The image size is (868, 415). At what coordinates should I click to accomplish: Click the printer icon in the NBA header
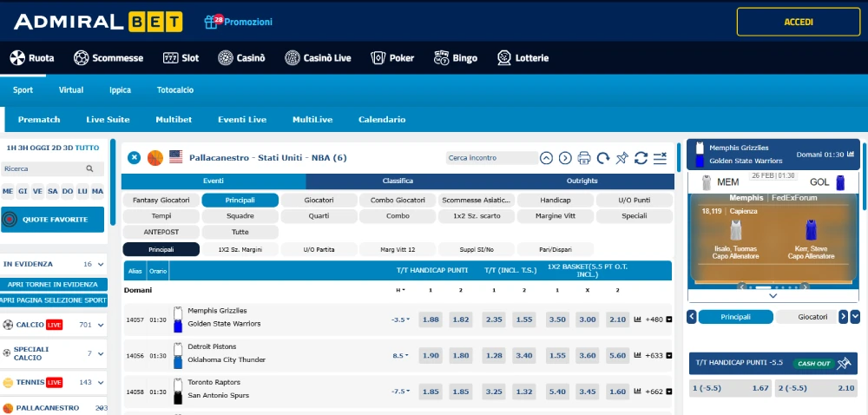(584, 158)
